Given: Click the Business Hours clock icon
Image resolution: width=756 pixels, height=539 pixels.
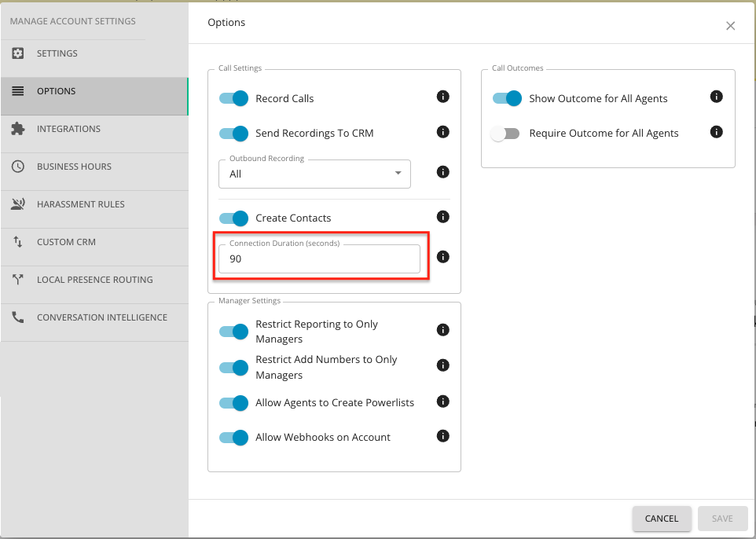Looking at the screenshot, I should tap(18, 167).
